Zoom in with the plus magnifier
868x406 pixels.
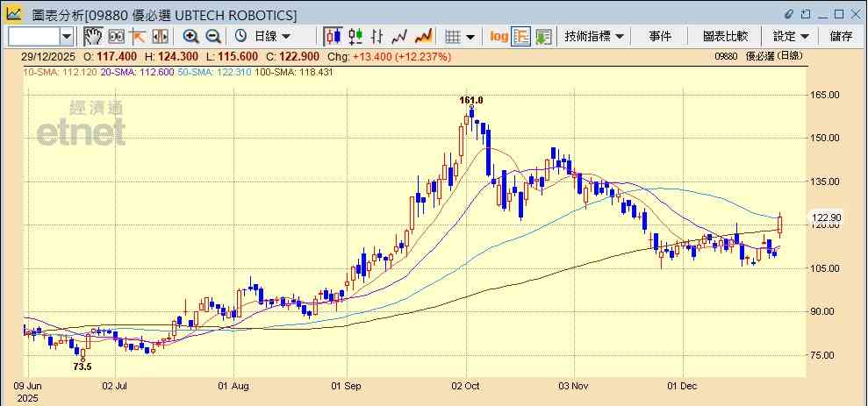coord(190,37)
